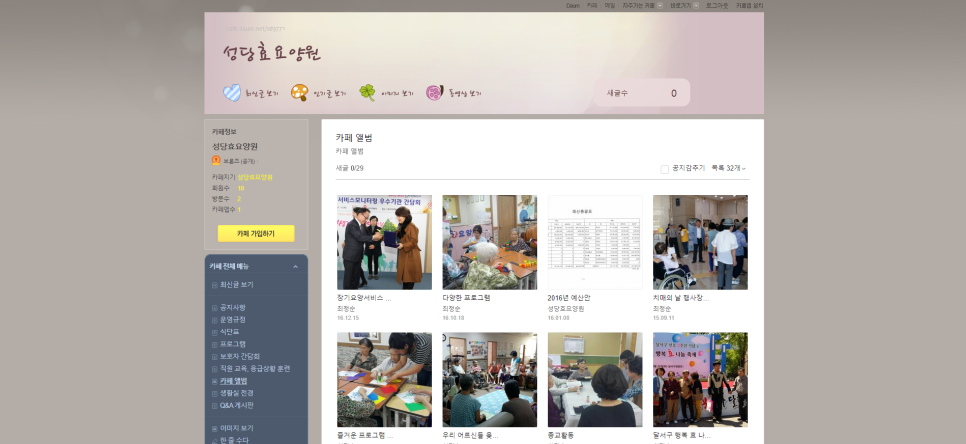Image resolution: width=966 pixels, height=444 pixels.
Task: Click the board icon beside 프로그램
Action: (214, 345)
